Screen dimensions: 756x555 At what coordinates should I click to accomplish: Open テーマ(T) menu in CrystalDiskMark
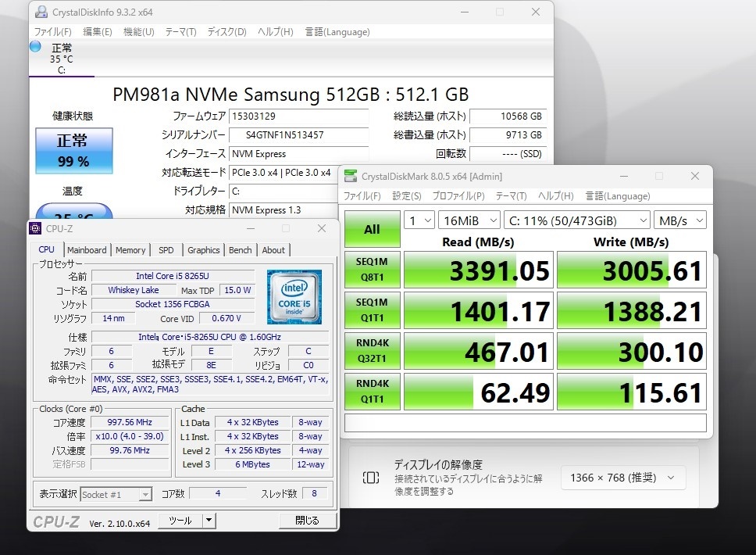pos(511,196)
